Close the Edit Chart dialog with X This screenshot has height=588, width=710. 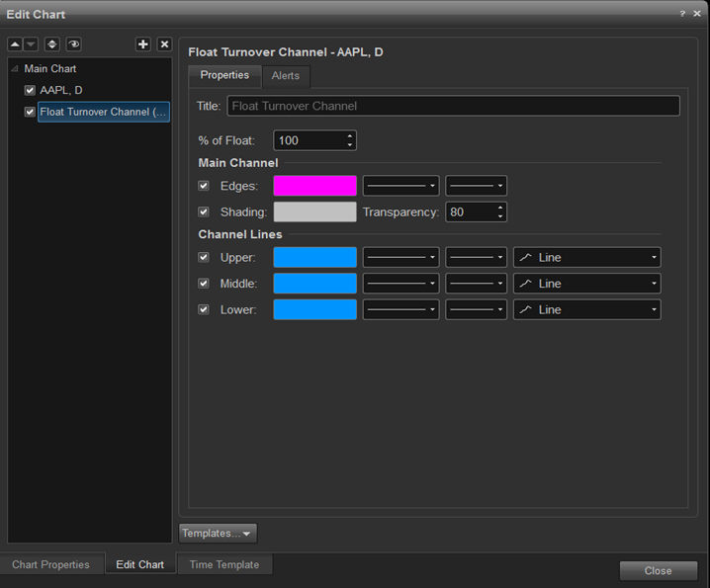click(697, 14)
